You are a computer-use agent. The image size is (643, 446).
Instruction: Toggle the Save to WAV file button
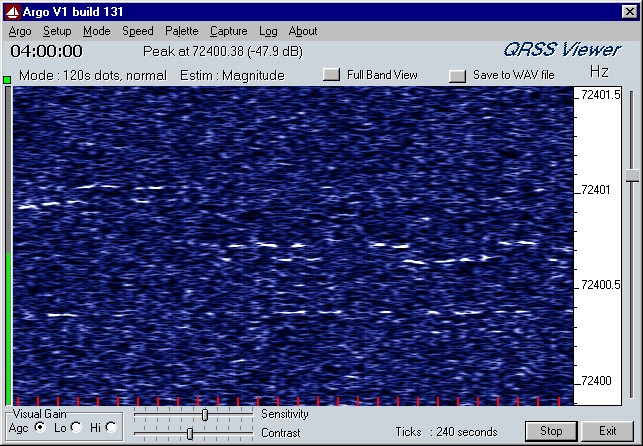point(457,76)
